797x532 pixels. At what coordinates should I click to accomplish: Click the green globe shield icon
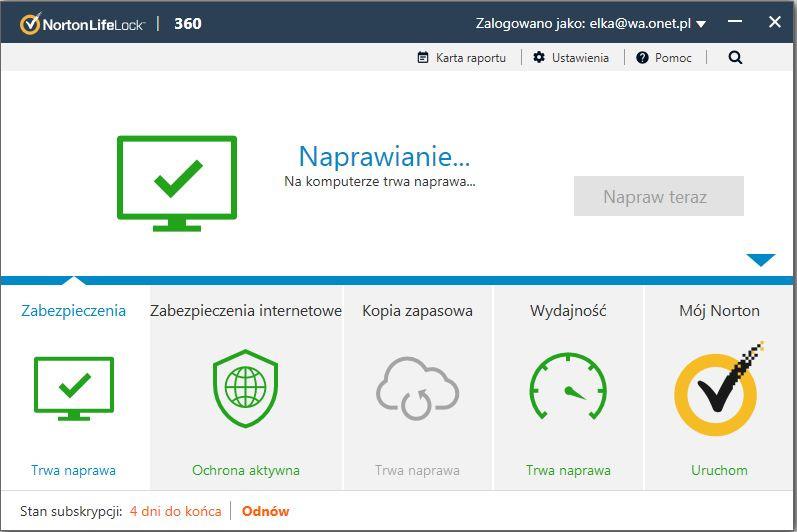point(246,389)
